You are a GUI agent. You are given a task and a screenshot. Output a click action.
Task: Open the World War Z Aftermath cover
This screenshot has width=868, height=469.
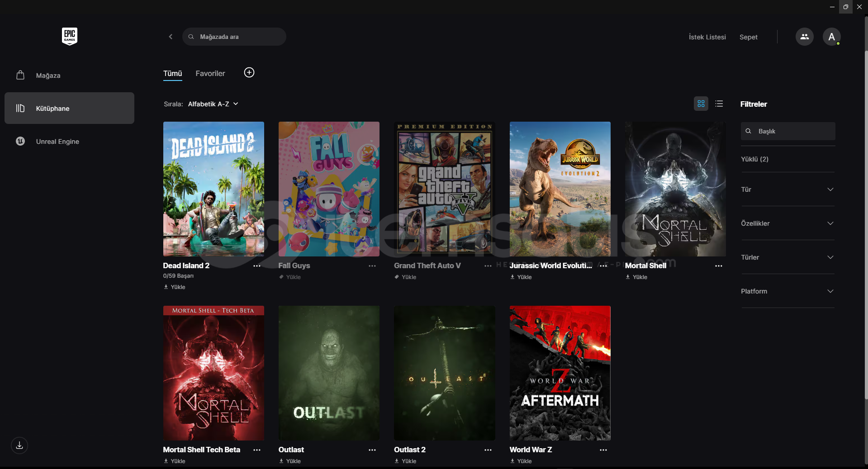point(560,373)
